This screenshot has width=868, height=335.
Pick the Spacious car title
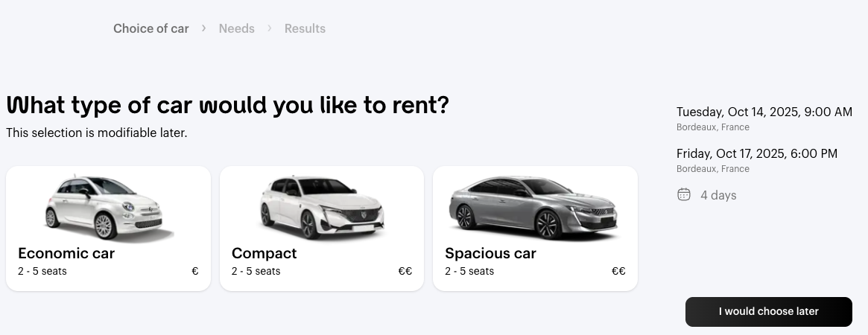[x=490, y=253]
